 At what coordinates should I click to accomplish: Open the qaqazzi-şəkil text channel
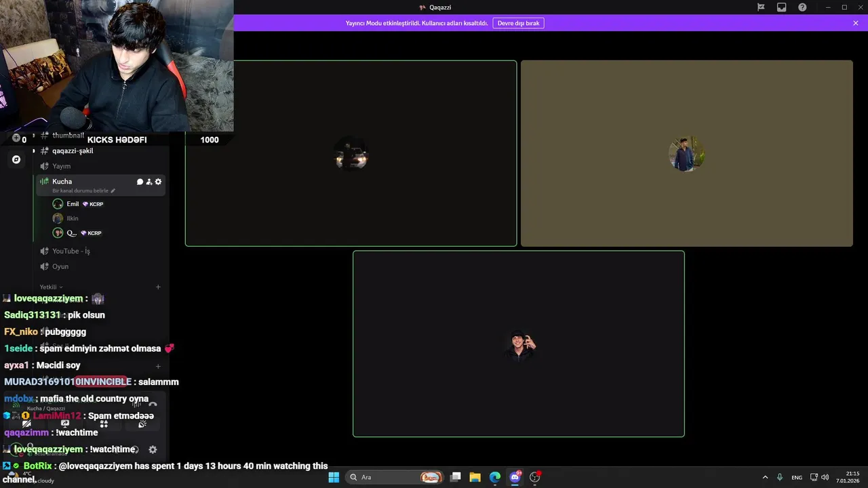click(x=73, y=151)
